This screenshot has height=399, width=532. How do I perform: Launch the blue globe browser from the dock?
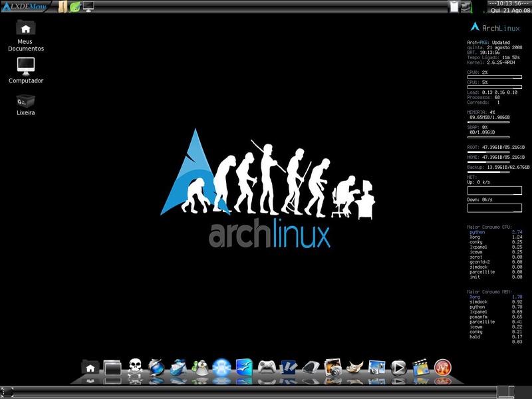156,368
